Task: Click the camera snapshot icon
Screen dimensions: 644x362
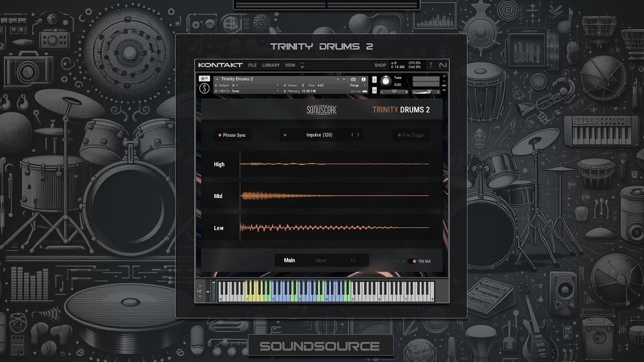Action: (x=353, y=79)
